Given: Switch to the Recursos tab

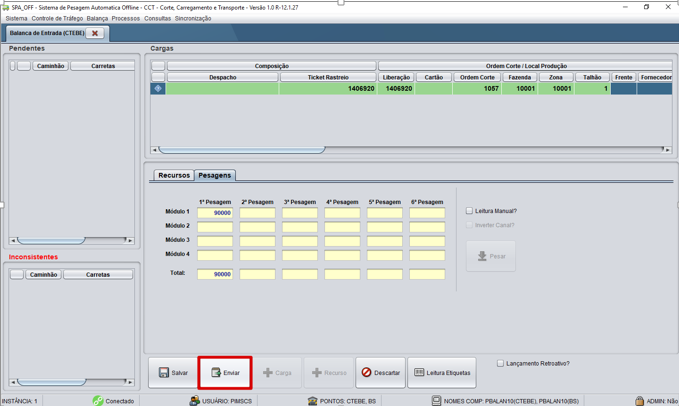Looking at the screenshot, I should (x=174, y=175).
